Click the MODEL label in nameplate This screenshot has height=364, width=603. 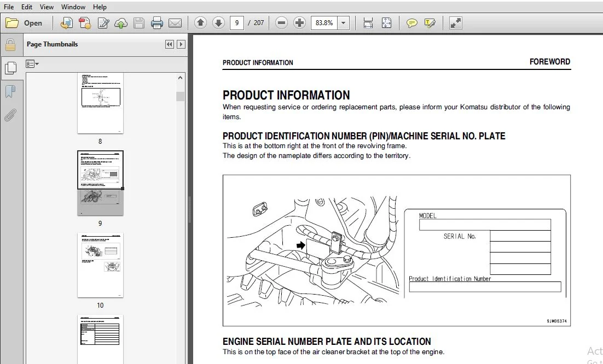click(x=428, y=216)
